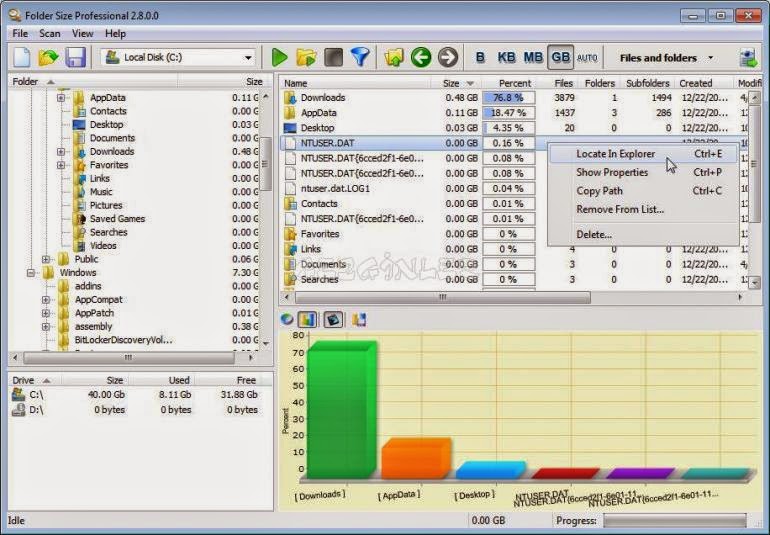
Task: Select BitLockerDiscoveryVol... folder in tree
Action: pyautogui.click(x=123, y=340)
